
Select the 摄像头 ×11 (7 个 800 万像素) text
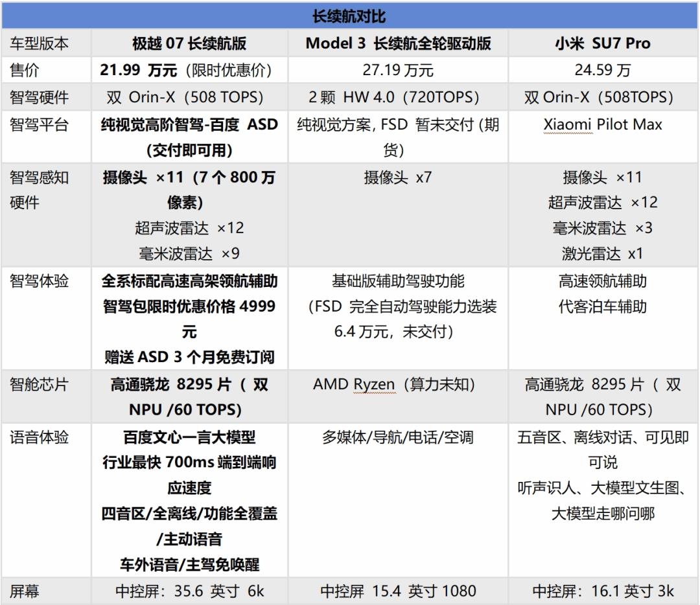coord(189,190)
